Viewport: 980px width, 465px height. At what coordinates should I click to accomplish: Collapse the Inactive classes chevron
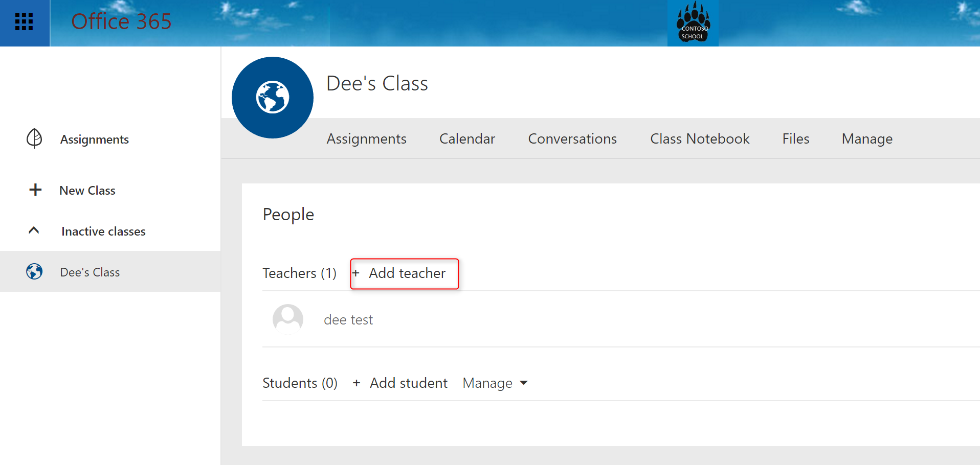34,230
